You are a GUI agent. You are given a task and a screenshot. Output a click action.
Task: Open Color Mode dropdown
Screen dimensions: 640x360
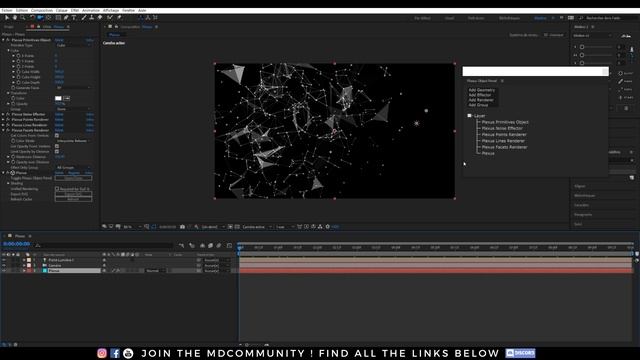click(x=73, y=141)
